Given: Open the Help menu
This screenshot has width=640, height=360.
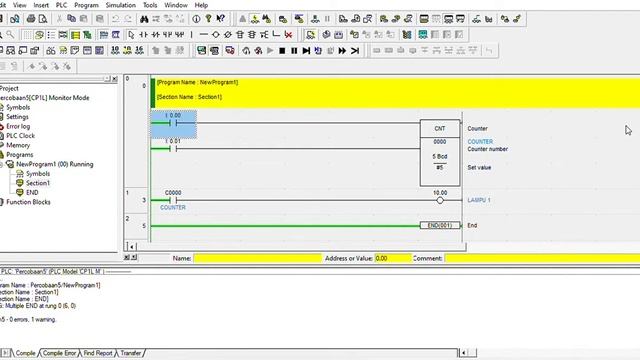Looking at the screenshot, I should pyautogui.click(x=201, y=5).
